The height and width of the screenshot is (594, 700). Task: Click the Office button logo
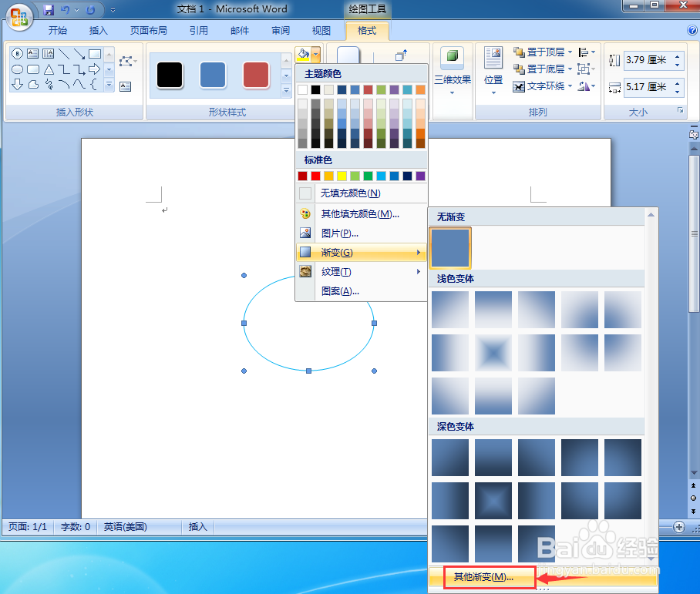tap(19, 17)
